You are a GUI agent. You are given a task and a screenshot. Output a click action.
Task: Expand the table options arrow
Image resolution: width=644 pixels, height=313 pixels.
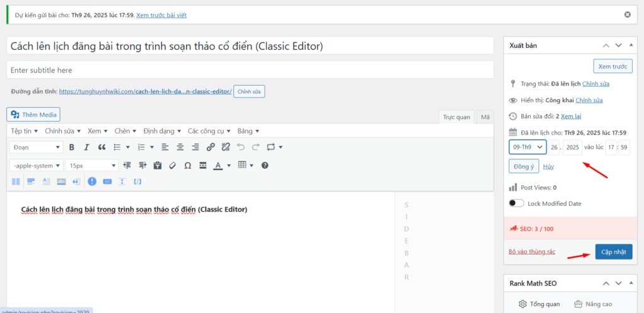point(252,166)
